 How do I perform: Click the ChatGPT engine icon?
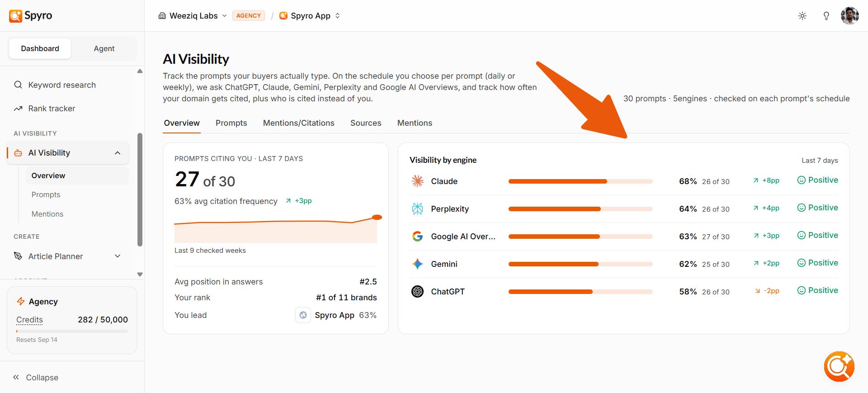(x=417, y=291)
